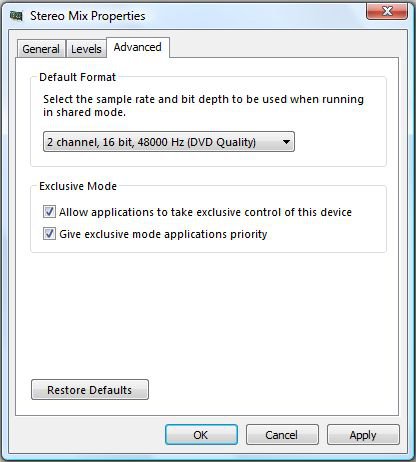
Task: Apply the current settings
Action: [x=363, y=435]
